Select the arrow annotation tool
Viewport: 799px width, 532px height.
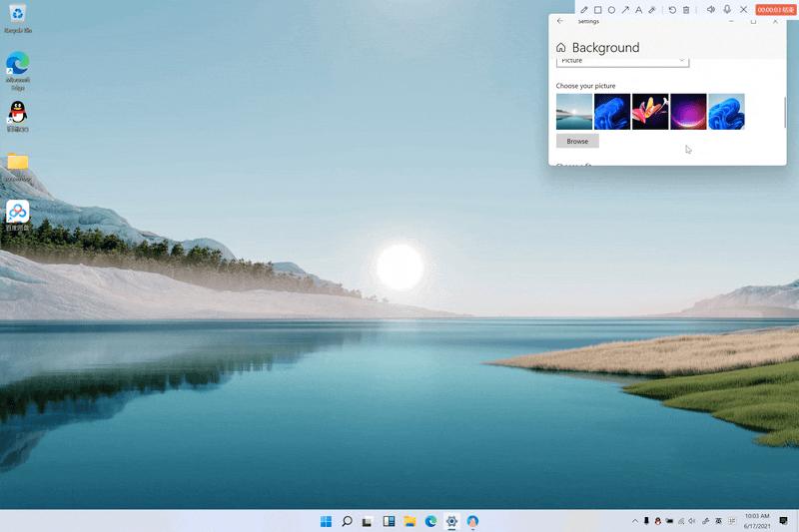coord(625,10)
